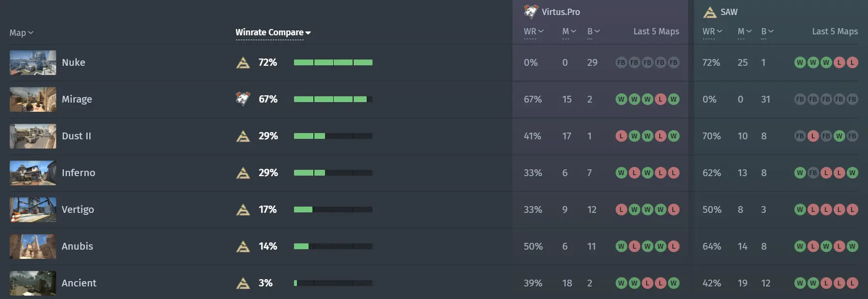Open the Winrate Compare dropdown

click(273, 32)
